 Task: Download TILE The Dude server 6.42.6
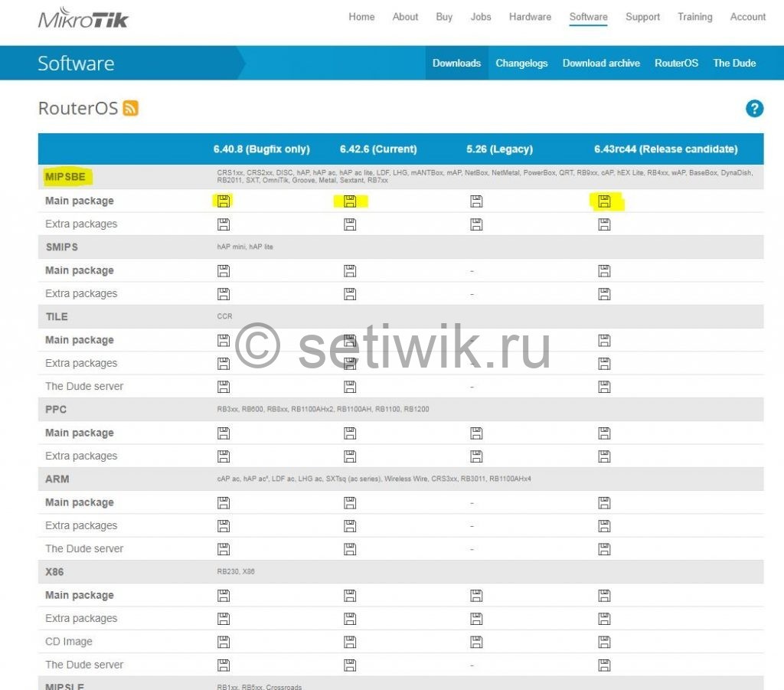click(350, 387)
